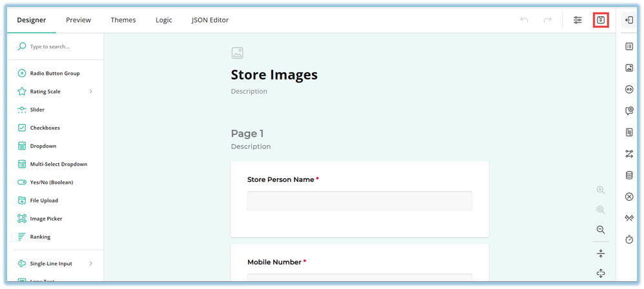Add a Radio Button Group question
The image size is (644, 289).
pyautogui.click(x=54, y=74)
